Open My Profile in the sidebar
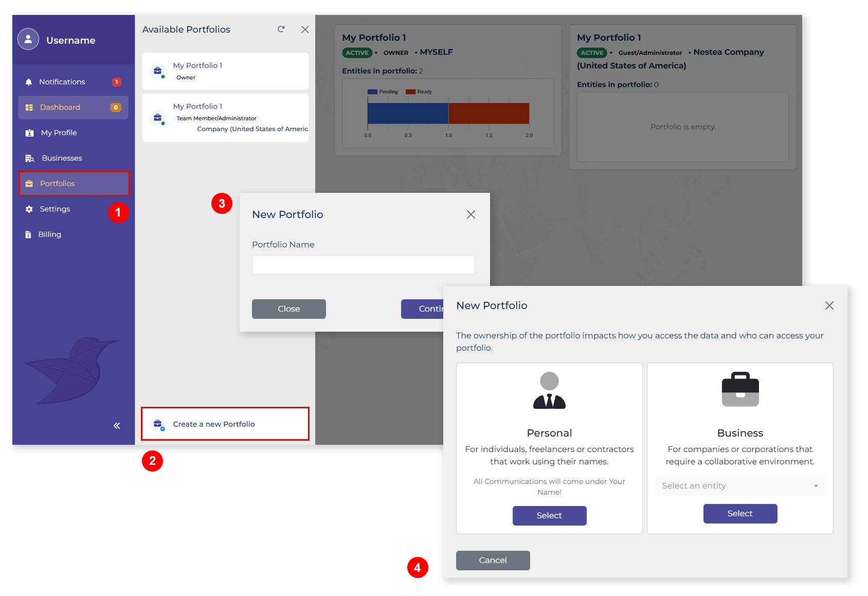This screenshot has height=596, width=868. [x=73, y=133]
